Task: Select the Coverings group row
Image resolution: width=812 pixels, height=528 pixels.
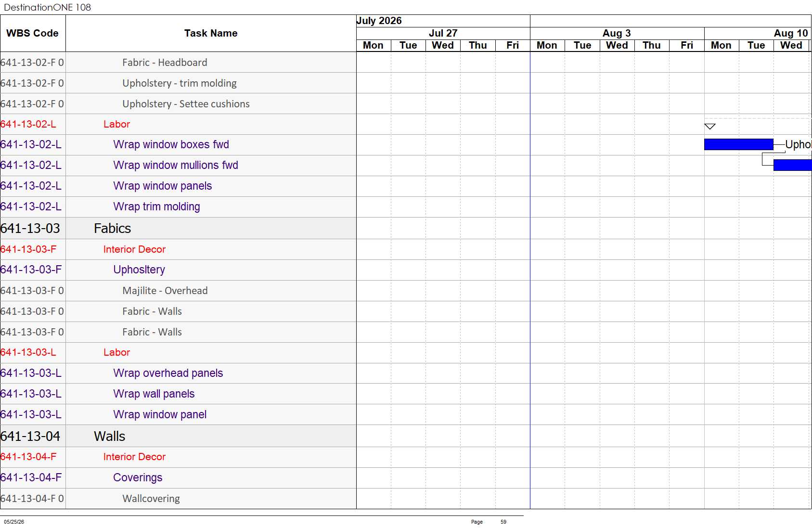Action: 178,477
